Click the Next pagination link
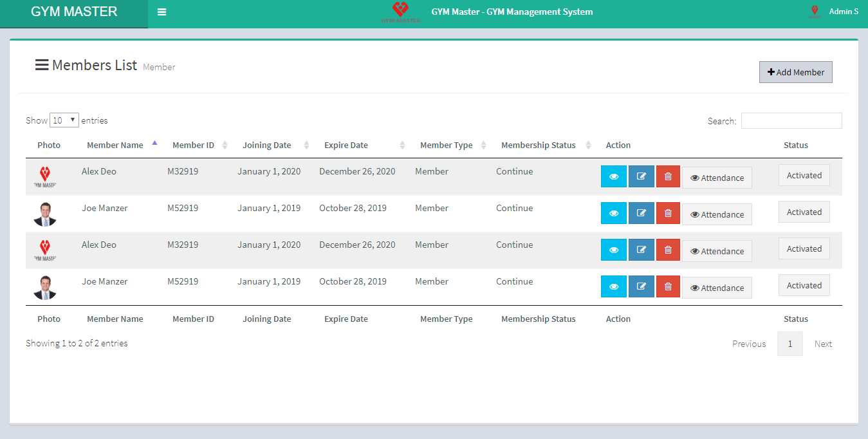 [823, 344]
